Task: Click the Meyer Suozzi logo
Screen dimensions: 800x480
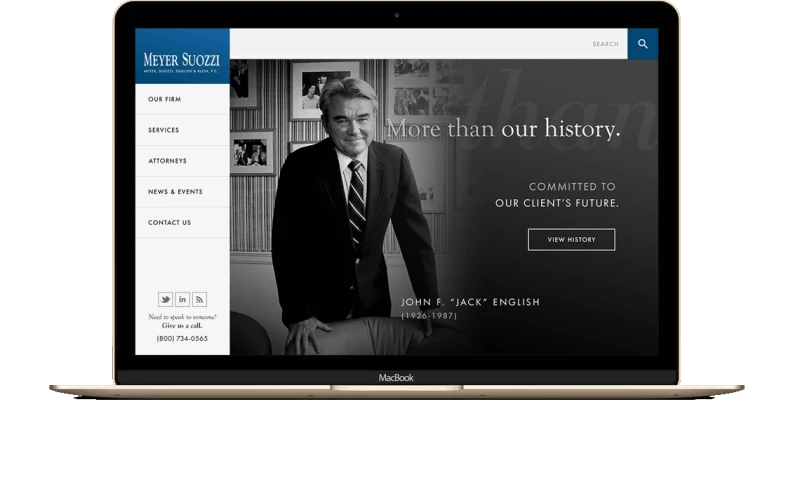Action: (182, 62)
